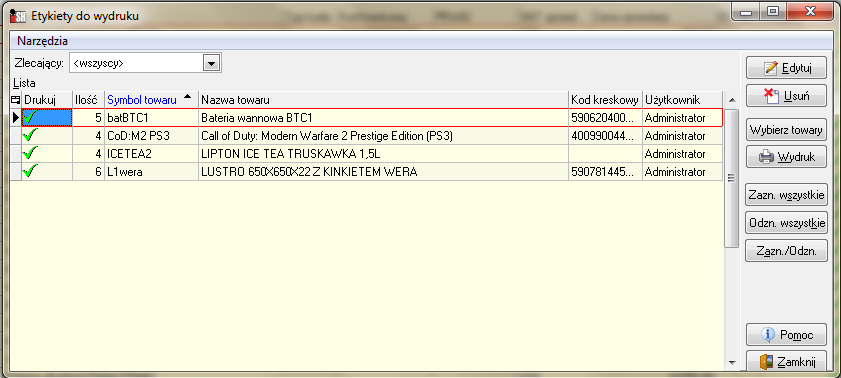Sort by Nazwa towaru column header
Viewport: 841px width, 378px height.
click(x=383, y=100)
